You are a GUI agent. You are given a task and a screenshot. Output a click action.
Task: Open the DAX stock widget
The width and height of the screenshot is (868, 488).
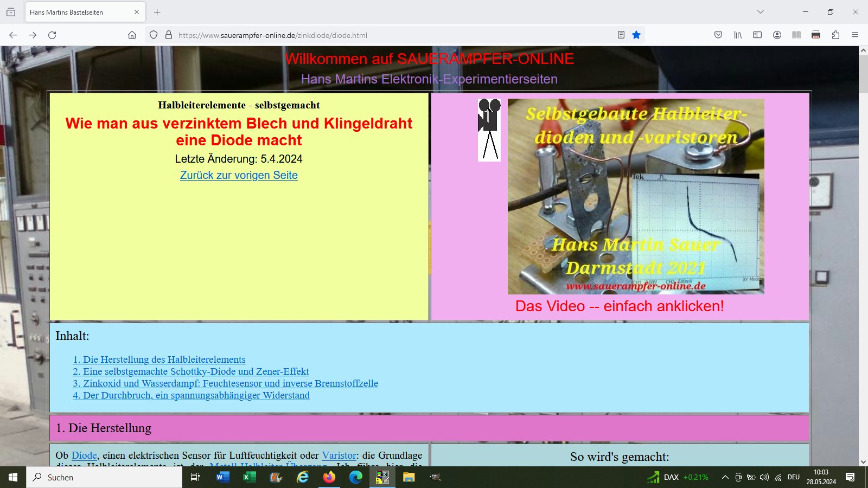pyautogui.click(x=678, y=477)
